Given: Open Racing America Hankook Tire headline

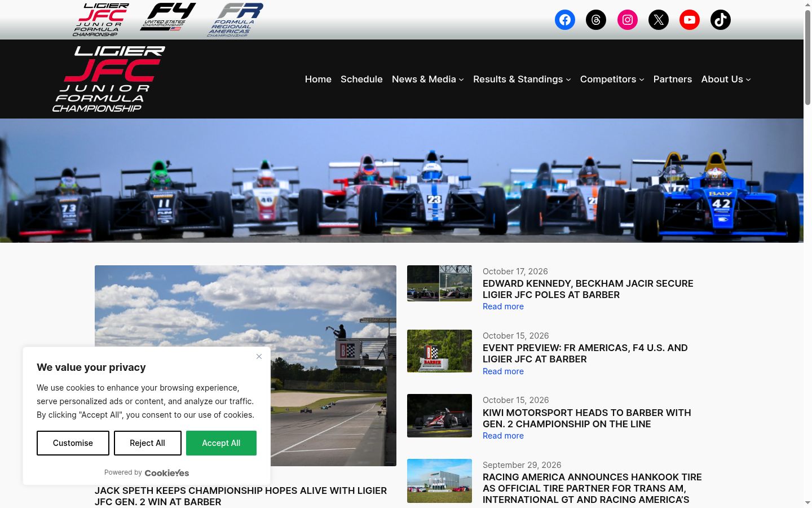Looking at the screenshot, I should [x=592, y=488].
